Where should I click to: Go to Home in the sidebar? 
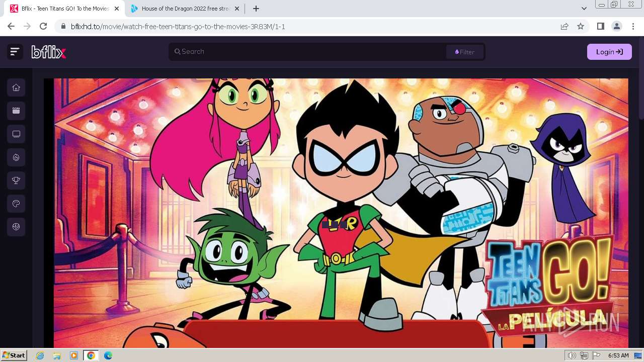tap(16, 87)
